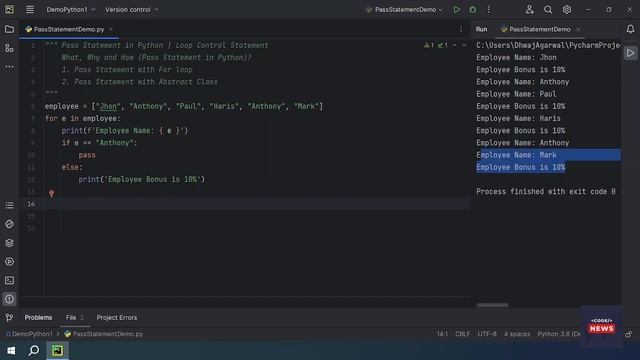Expand the Version control dropdown
The width and height of the screenshot is (640, 360).
coord(131,9)
